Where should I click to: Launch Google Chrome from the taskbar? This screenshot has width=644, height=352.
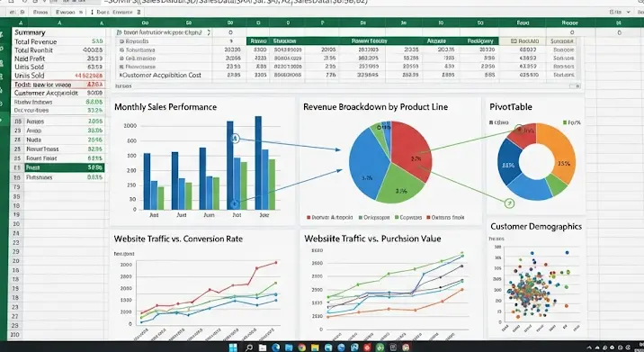click(x=302, y=347)
